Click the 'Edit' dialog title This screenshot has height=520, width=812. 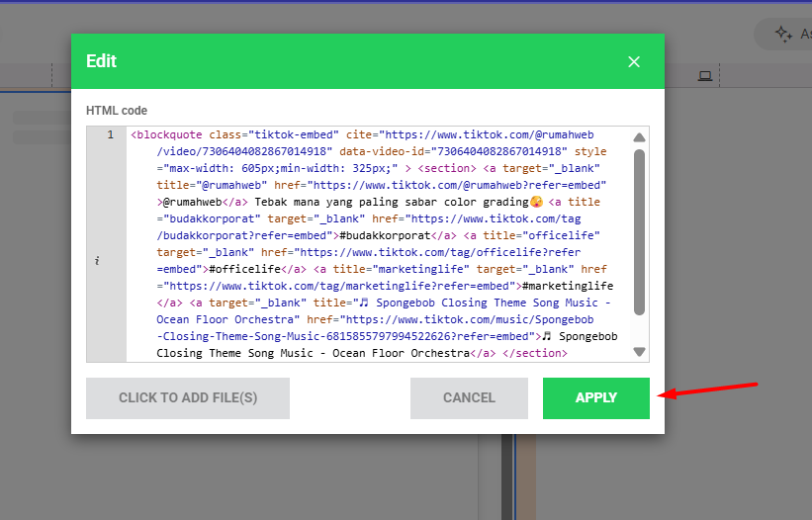[x=101, y=61]
